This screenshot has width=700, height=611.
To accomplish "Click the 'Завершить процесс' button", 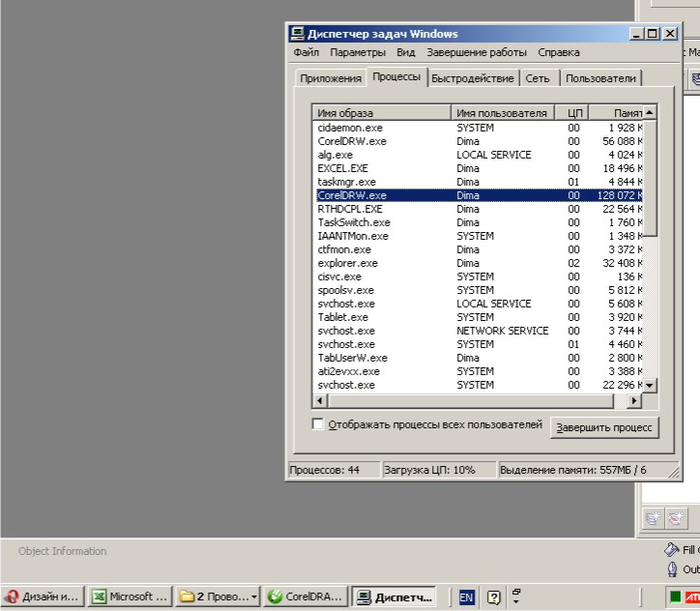I will (604, 427).
